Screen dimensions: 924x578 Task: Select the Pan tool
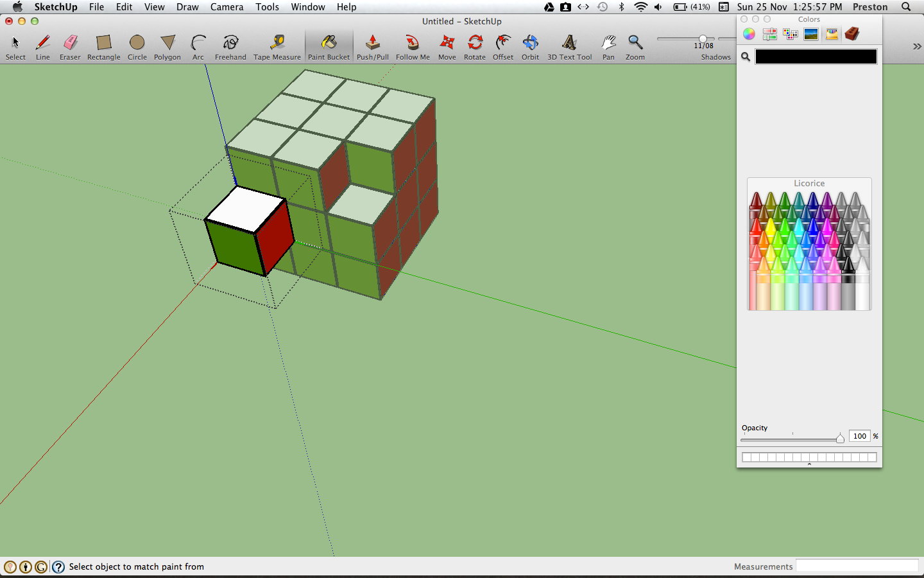click(608, 42)
